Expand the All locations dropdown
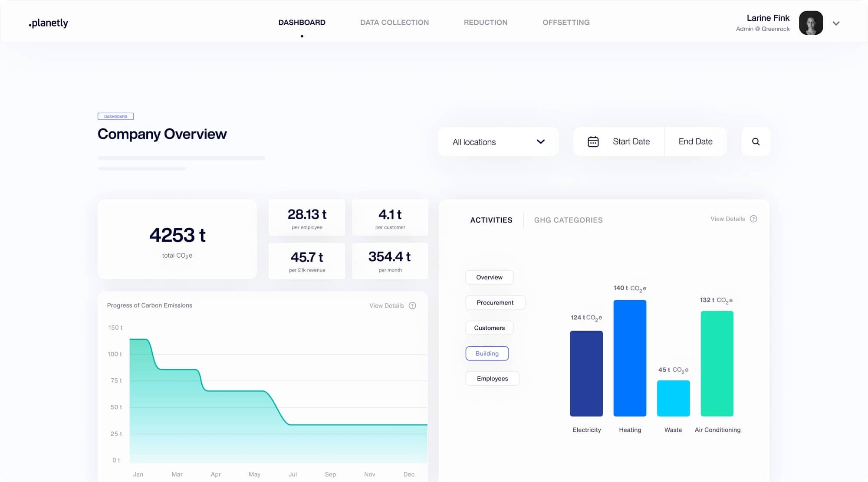Screen dimensions: 868x482 tap(498, 141)
